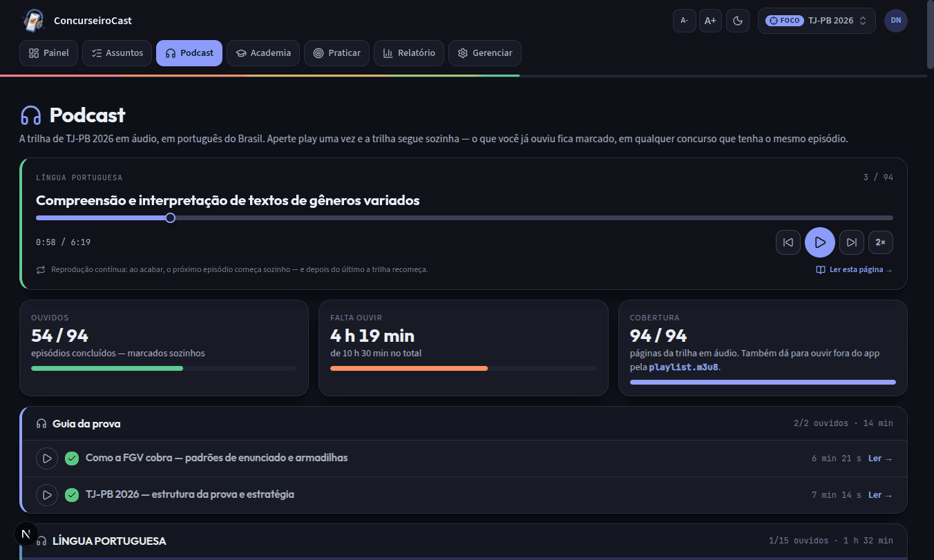Play 'Como a FGV cobra' episode
This screenshot has width=934, height=560.
pos(47,458)
